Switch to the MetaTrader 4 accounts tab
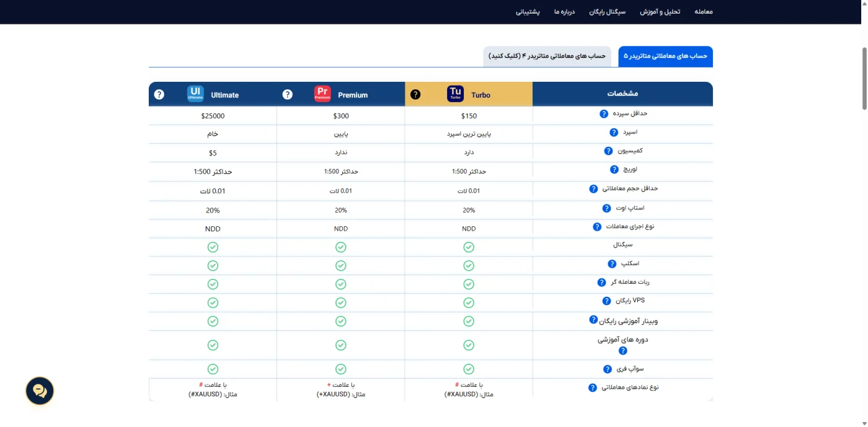The height and width of the screenshot is (427, 868). 547,56
